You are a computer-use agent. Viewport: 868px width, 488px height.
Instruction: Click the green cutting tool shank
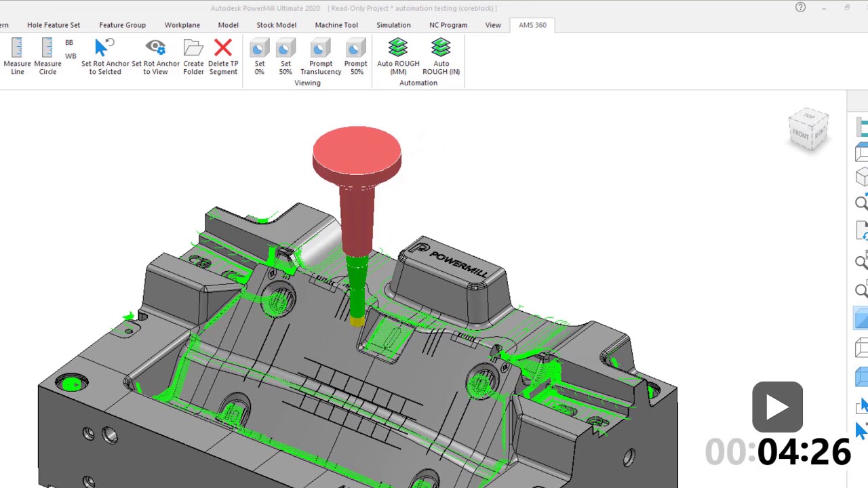tap(357, 286)
